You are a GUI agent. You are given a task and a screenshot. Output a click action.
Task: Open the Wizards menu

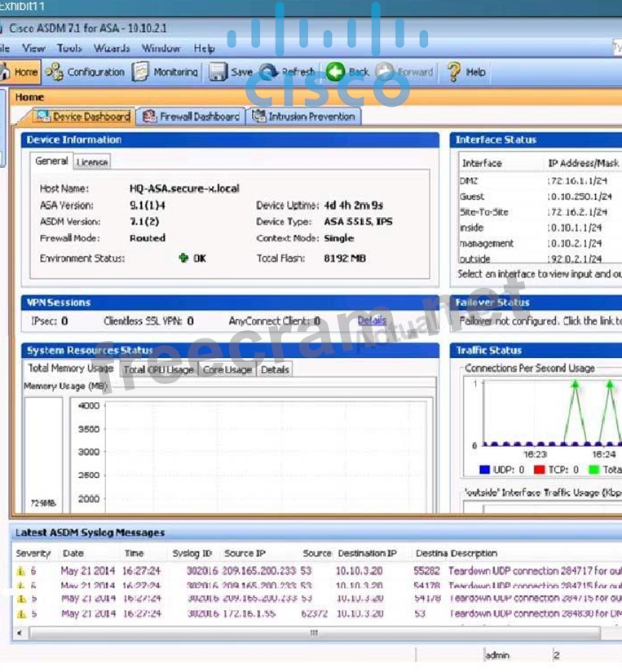pos(112,48)
